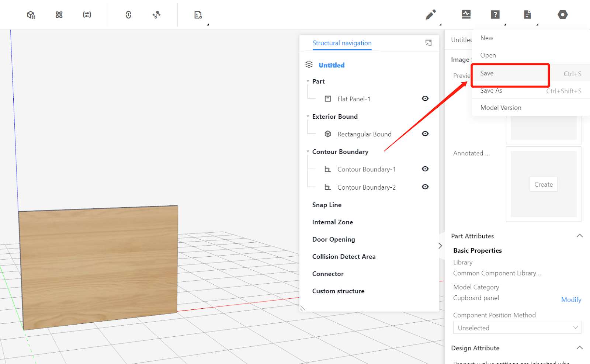Open the Component Position Method dropdown
Viewport: 590px width, 364px height.
[517, 328]
